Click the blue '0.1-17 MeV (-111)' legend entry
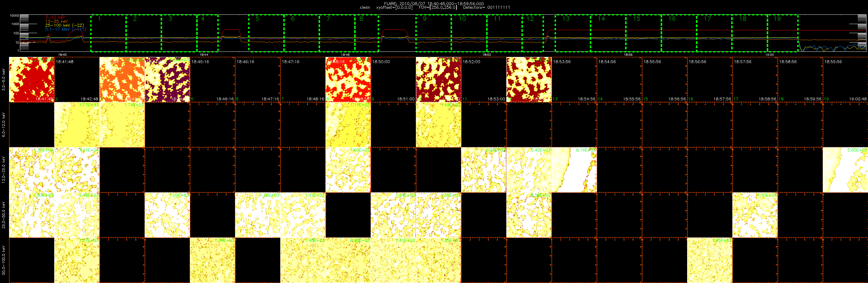Viewport: 868px width, 283px height. pos(66,29)
